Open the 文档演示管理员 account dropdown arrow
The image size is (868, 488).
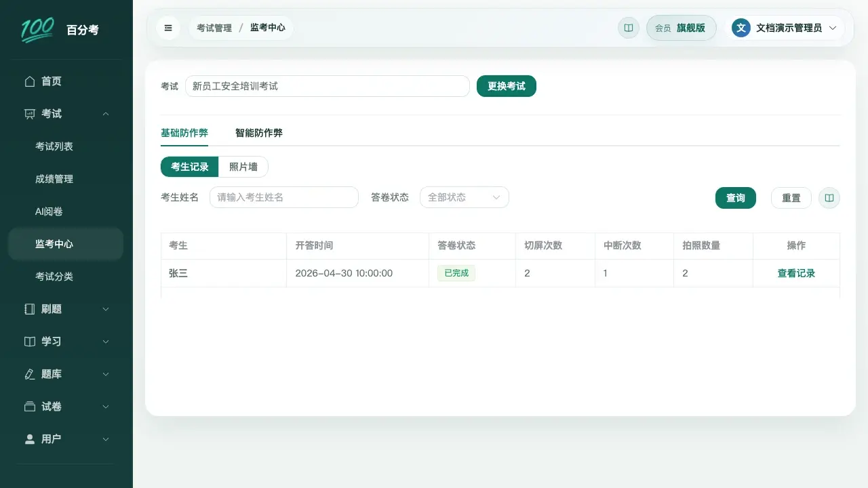[833, 28]
